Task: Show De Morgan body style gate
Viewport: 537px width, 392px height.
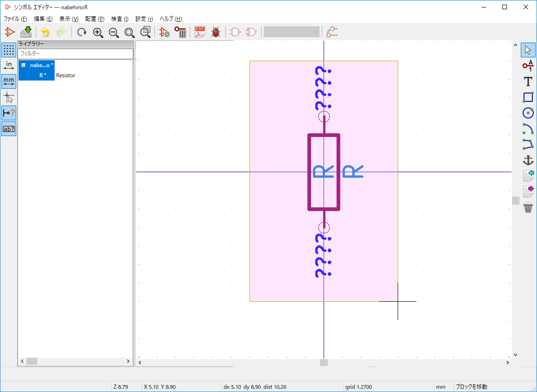Action: [x=251, y=32]
